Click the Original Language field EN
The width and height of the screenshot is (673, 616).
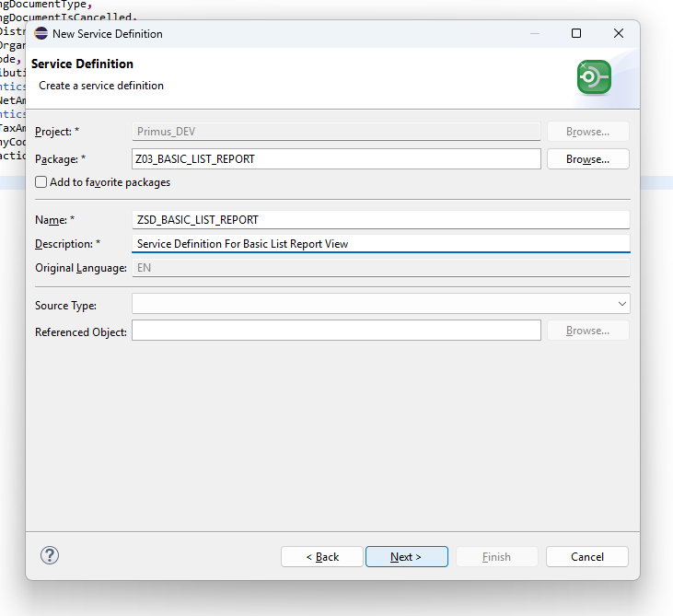coord(381,268)
